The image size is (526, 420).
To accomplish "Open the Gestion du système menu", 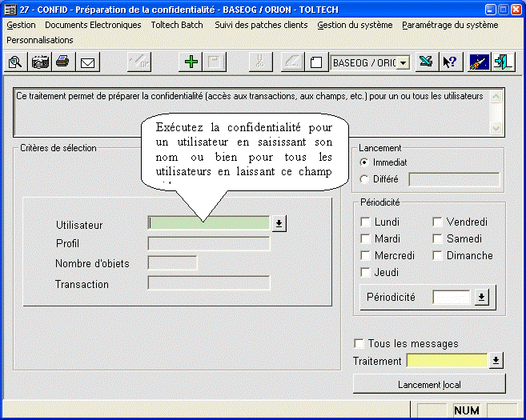I will click(355, 25).
